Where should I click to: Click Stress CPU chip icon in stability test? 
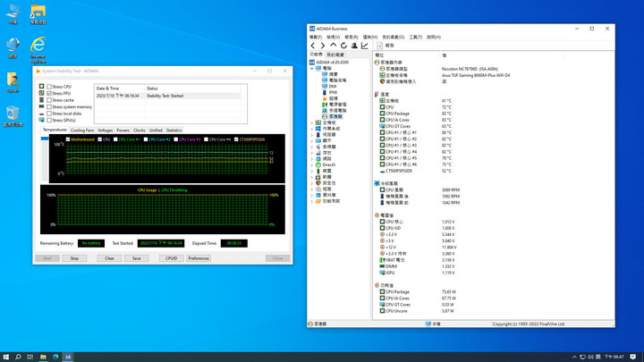(x=41, y=87)
